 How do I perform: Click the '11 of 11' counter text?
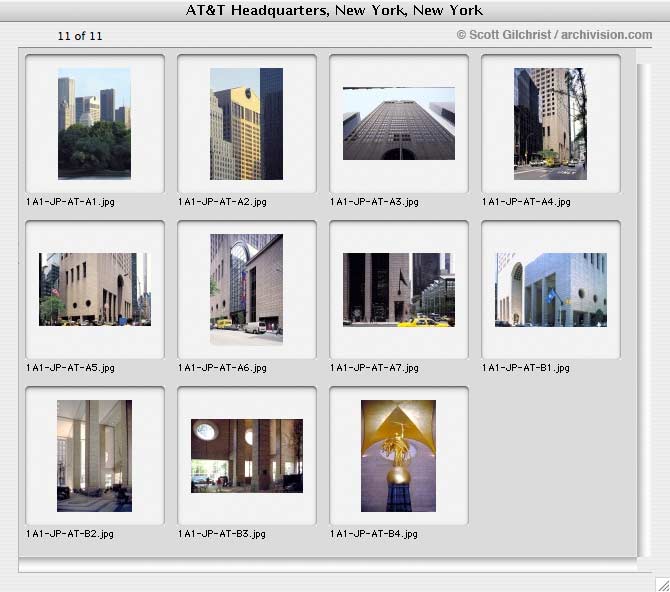pyautogui.click(x=80, y=36)
